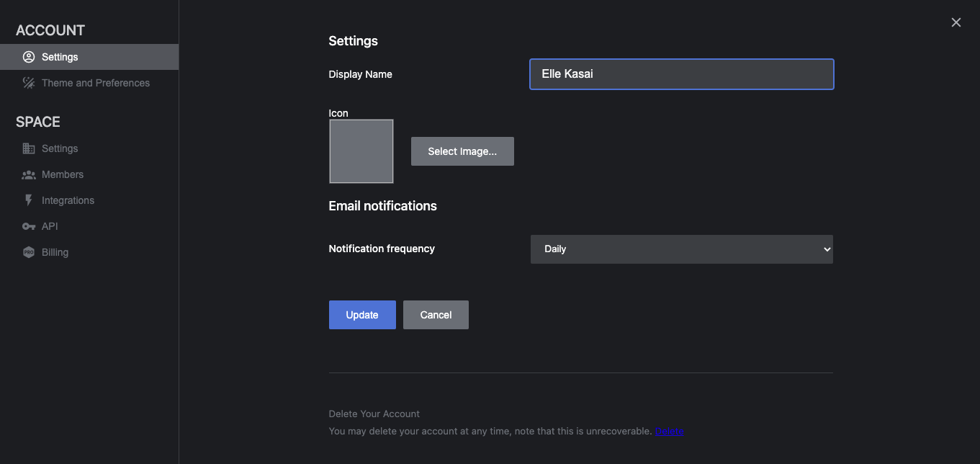Click the Cancel button
This screenshot has width=980, height=464.
click(436, 315)
